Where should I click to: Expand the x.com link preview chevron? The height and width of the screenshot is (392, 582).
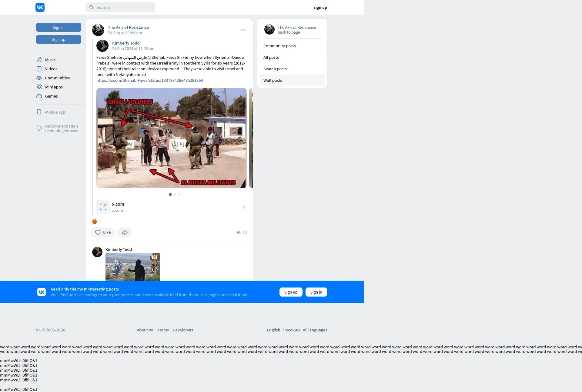[244, 207]
